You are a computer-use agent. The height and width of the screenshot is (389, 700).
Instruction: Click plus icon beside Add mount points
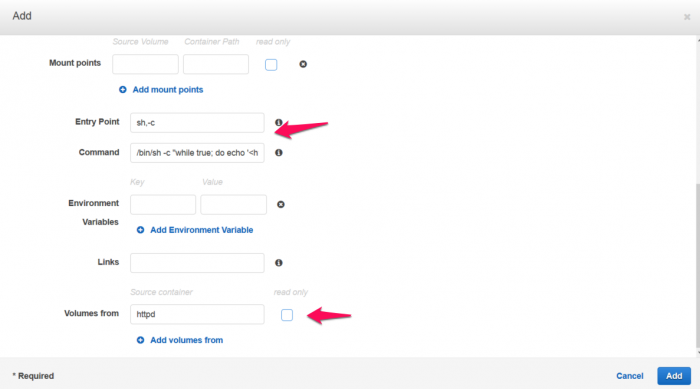(x=123, y=90)
